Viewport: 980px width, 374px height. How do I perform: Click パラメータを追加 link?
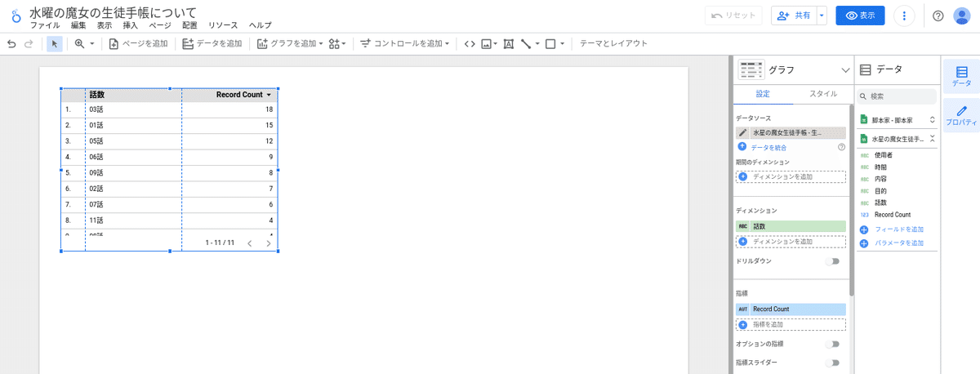(x=899, y=243)
